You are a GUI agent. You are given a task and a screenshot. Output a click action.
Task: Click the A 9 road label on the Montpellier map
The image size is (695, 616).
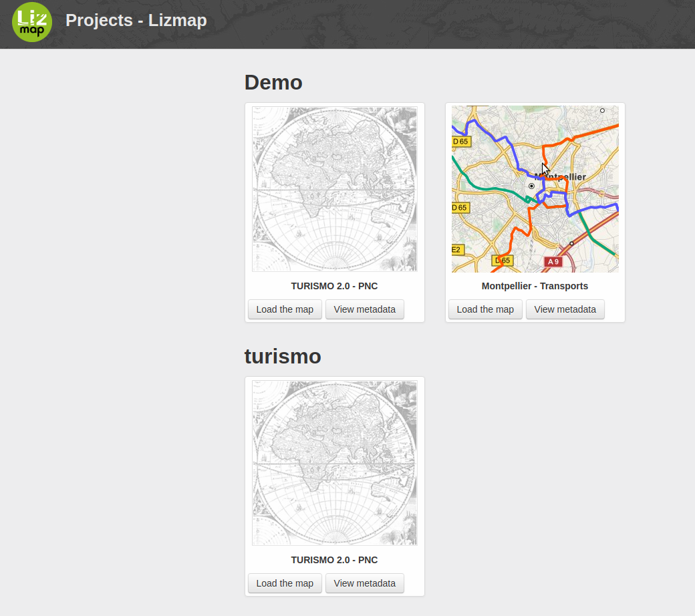pyautogui.click(x=553, y=261)
